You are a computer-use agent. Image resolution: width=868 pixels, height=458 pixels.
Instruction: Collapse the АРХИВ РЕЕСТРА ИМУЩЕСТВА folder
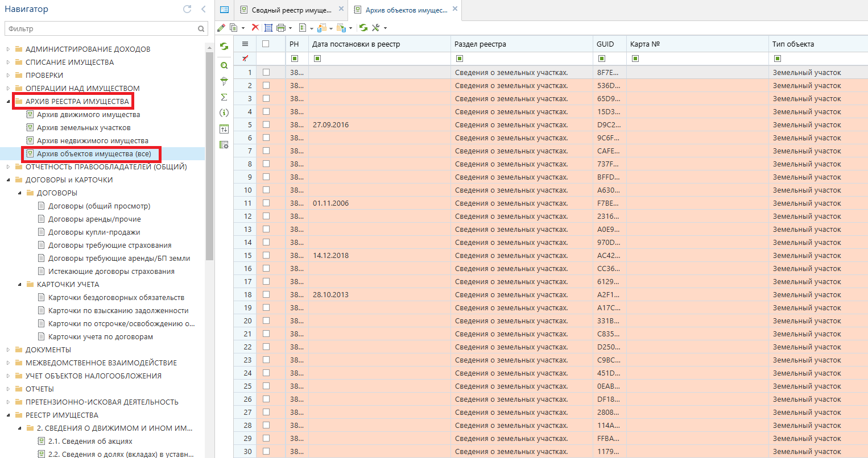click(x=8, y=102)
